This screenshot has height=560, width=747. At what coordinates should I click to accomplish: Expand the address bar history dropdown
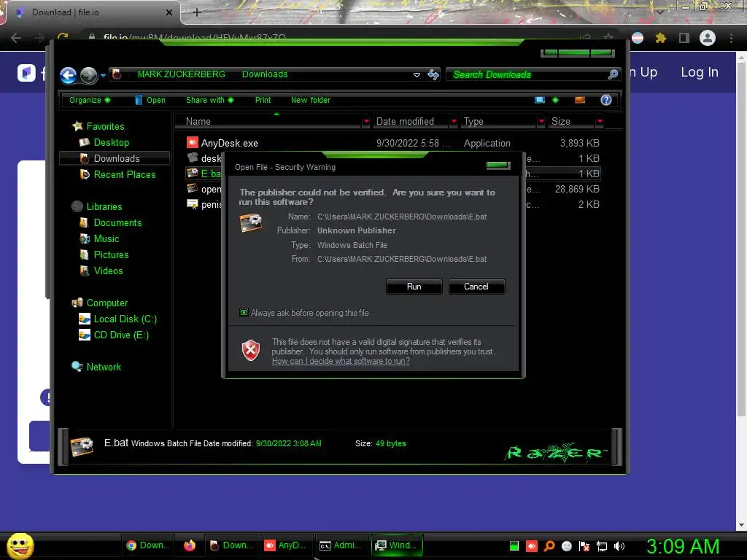click(417, 75)
